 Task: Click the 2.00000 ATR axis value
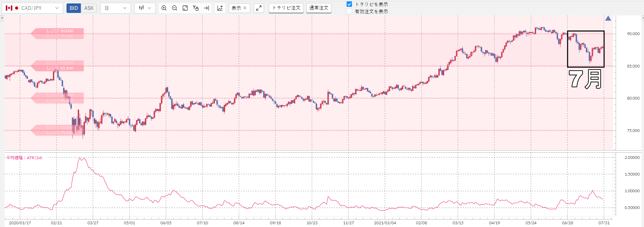point(632,157)
